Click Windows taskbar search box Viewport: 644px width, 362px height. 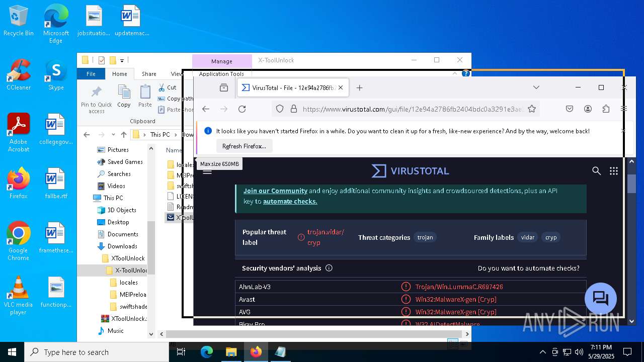point(97,352)
